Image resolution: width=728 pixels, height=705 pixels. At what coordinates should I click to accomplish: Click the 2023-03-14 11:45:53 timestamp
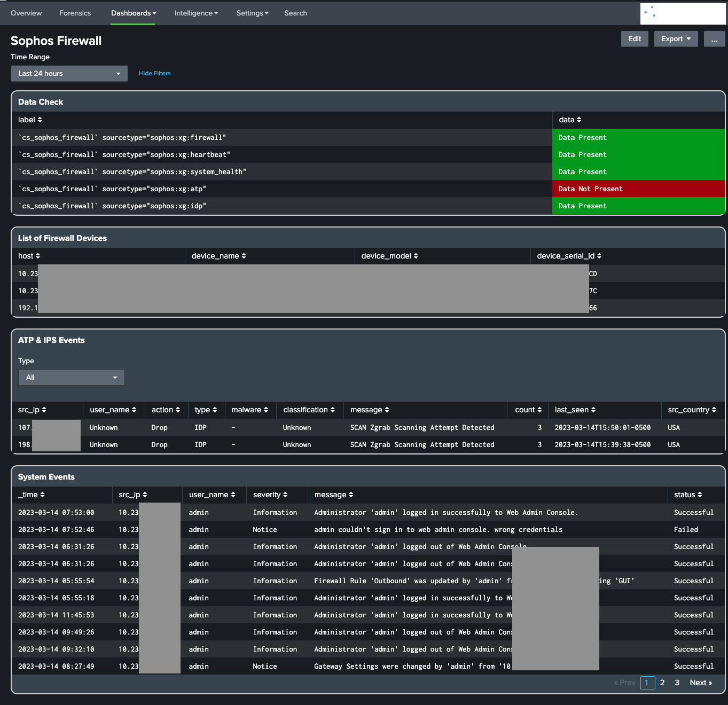(56, 615)
